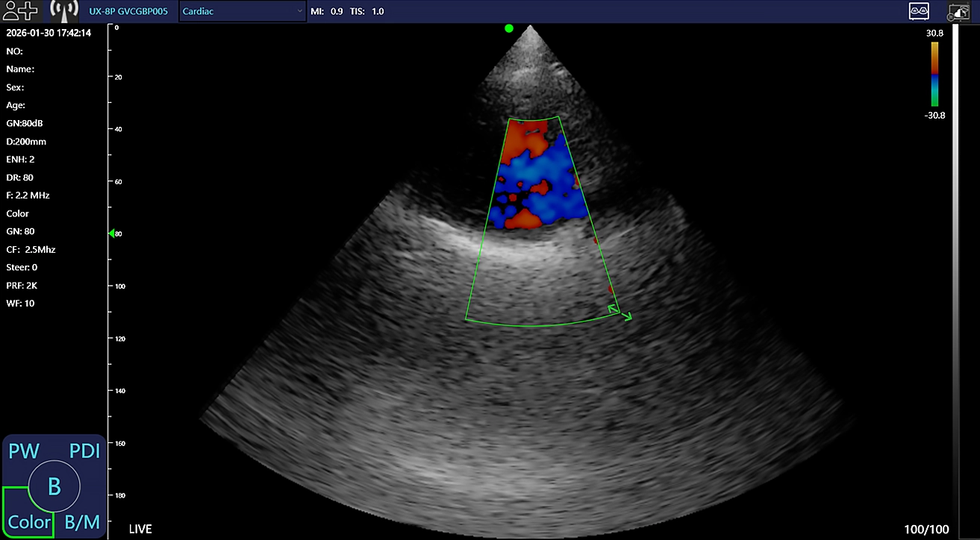Click the Cardiac dropdown chevron arrow
Image resolution: width=980 pixels, height=540 pixels.
pyautogui.click(x=299, y=11)
